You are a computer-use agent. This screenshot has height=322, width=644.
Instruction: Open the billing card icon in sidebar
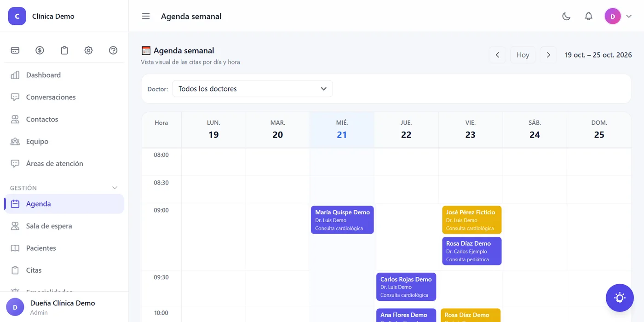pos(15,51)
